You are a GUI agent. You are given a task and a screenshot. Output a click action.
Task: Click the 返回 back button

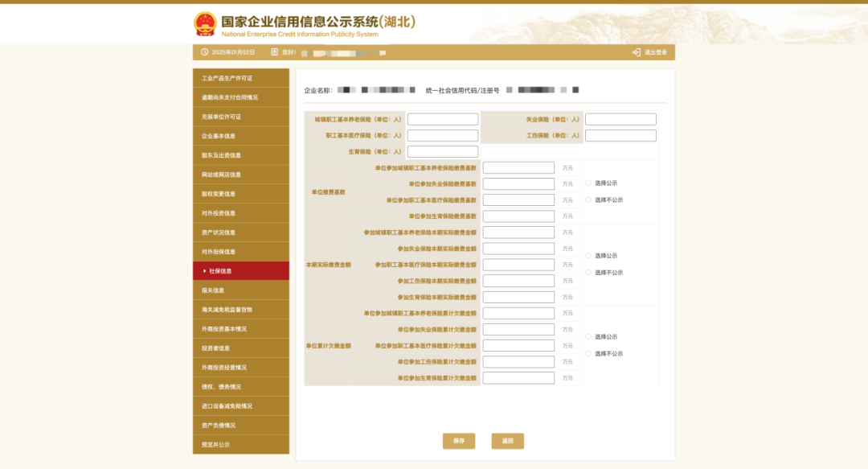click(x=508, y=441)
